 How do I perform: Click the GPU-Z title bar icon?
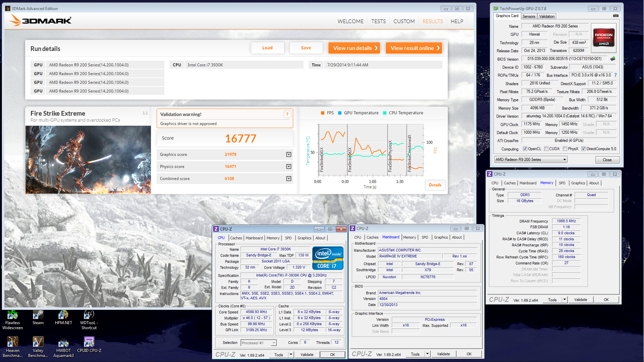click(496, 8)
